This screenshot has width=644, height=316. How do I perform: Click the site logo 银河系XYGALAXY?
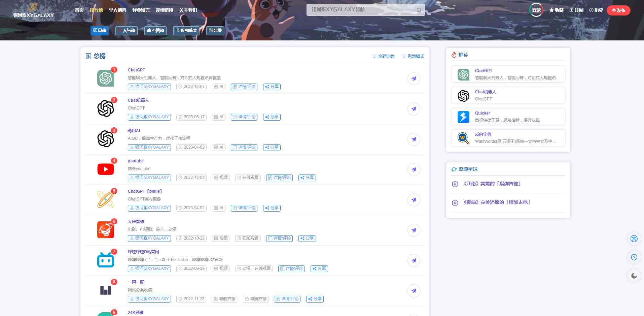(33, 10)
